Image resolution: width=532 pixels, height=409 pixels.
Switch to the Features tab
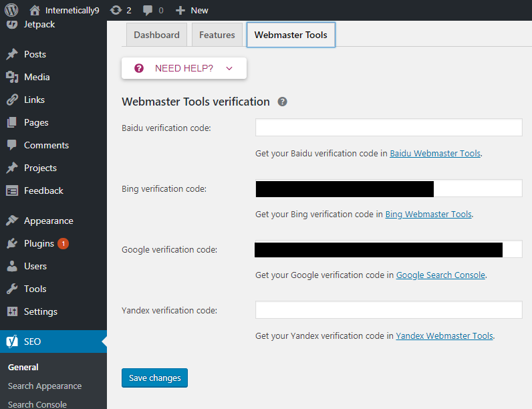pos(217,35)
